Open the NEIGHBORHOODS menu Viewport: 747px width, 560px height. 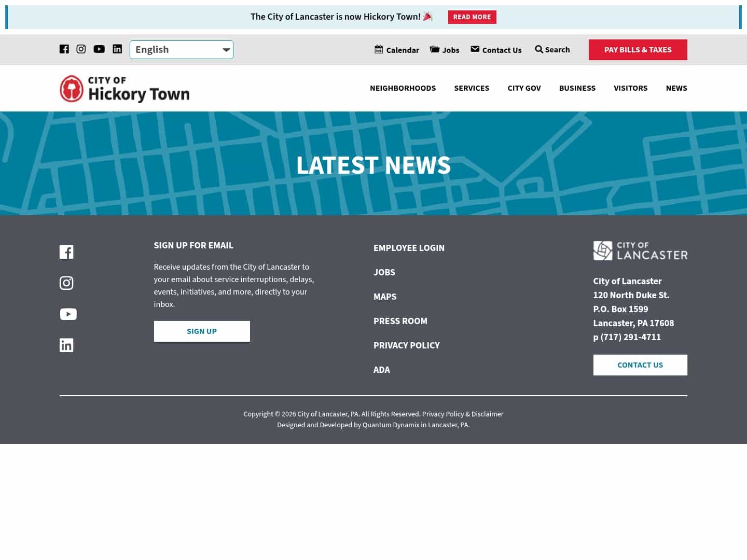[403, 88]
